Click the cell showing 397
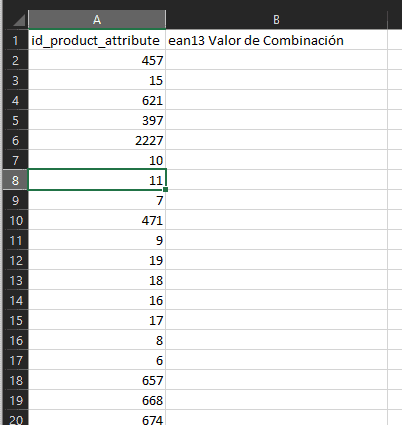The height and width of the screenshot is (425, 402). point(97,120)
